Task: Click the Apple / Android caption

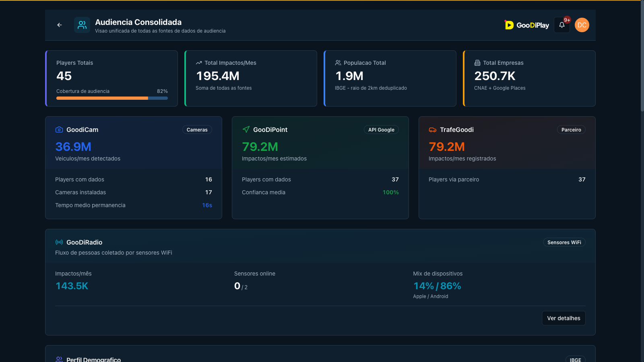Action: [431, 296]
